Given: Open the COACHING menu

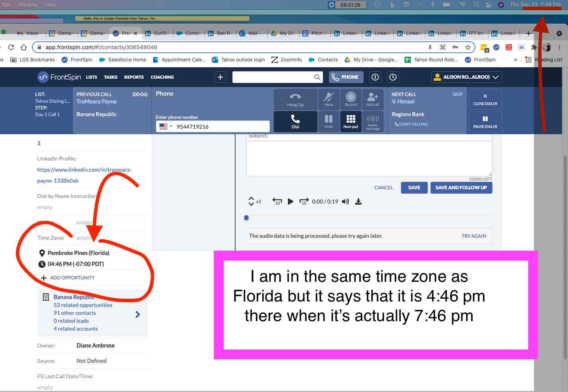Looking at the screenshot, I should click(162, 77).
